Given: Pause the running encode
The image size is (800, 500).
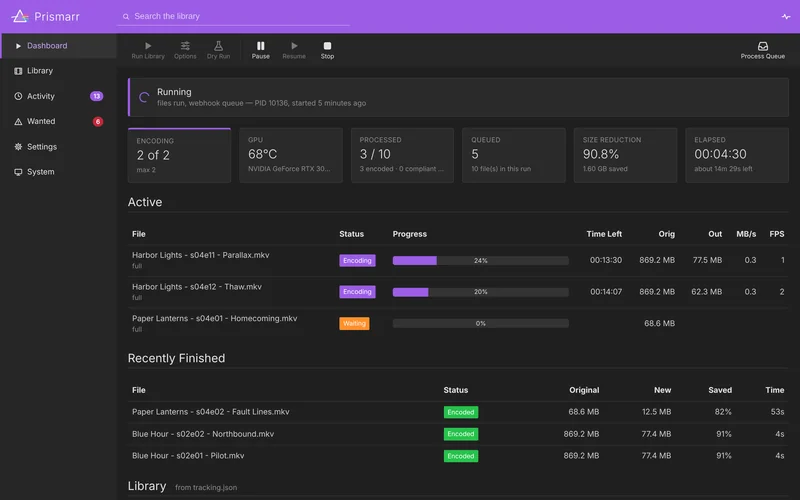Looking at the screenshot, I should [x=261, y=51].
